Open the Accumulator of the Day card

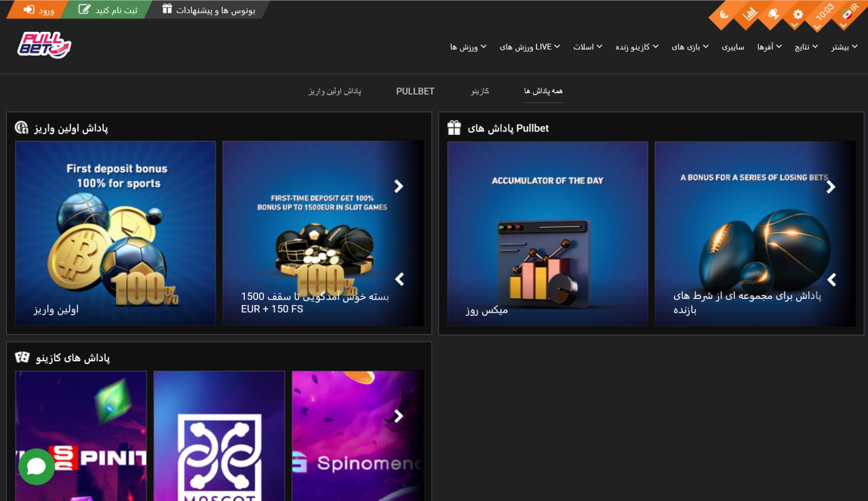point(547,233)
